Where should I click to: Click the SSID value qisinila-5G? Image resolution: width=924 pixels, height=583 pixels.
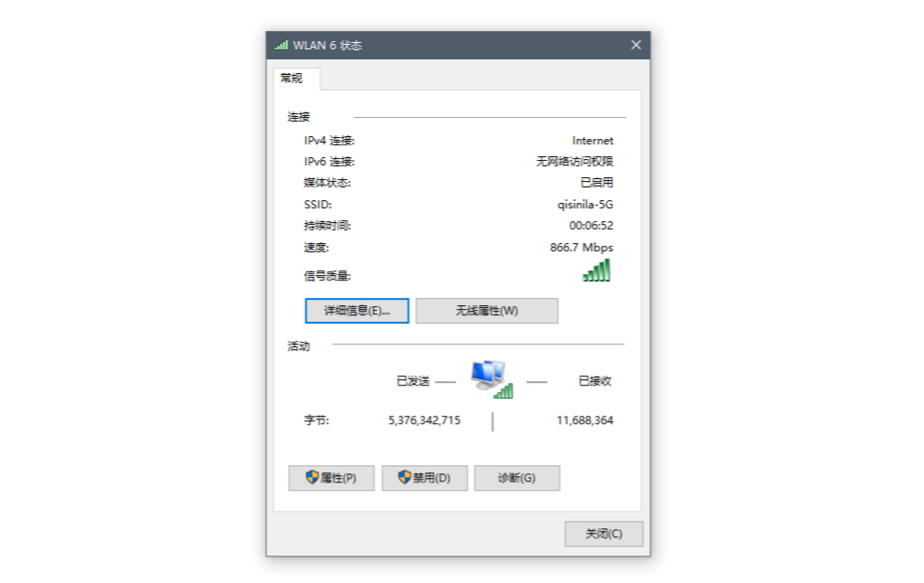coord(585,205)
